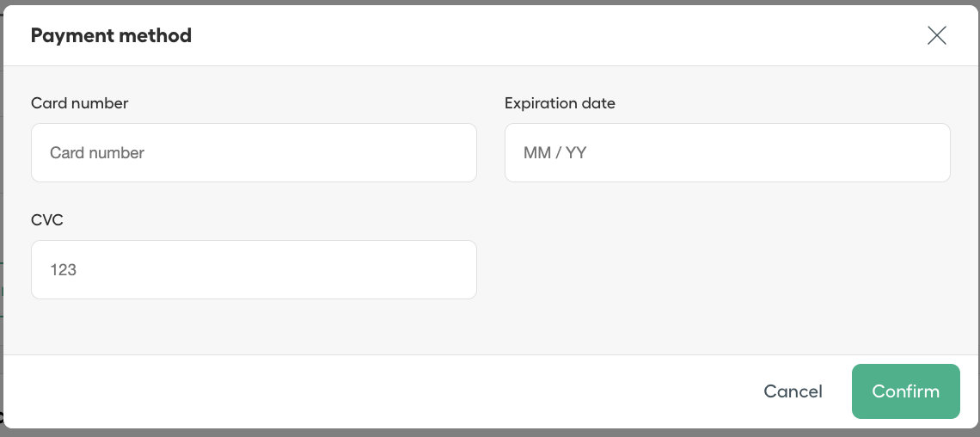
Task: Place cursor on the "MM / YY" placeholder
Action: click(x=555, y=152)
